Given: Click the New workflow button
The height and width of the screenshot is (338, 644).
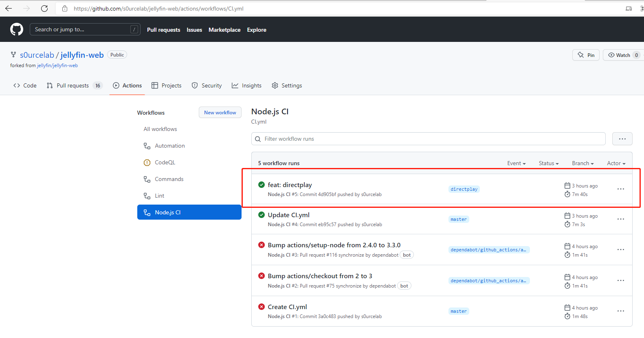Looking at the screenshot, I should (x=220, y=113).
